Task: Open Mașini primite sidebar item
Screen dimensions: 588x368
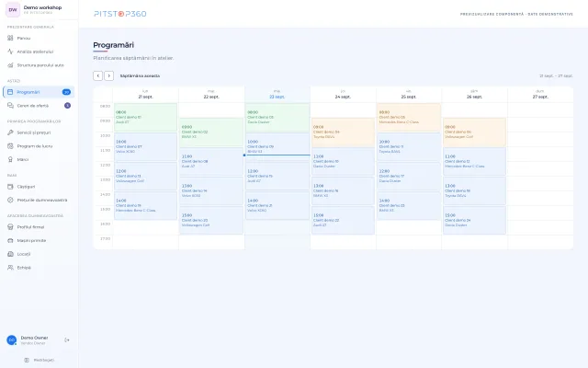Action: [x=39, y=241]
